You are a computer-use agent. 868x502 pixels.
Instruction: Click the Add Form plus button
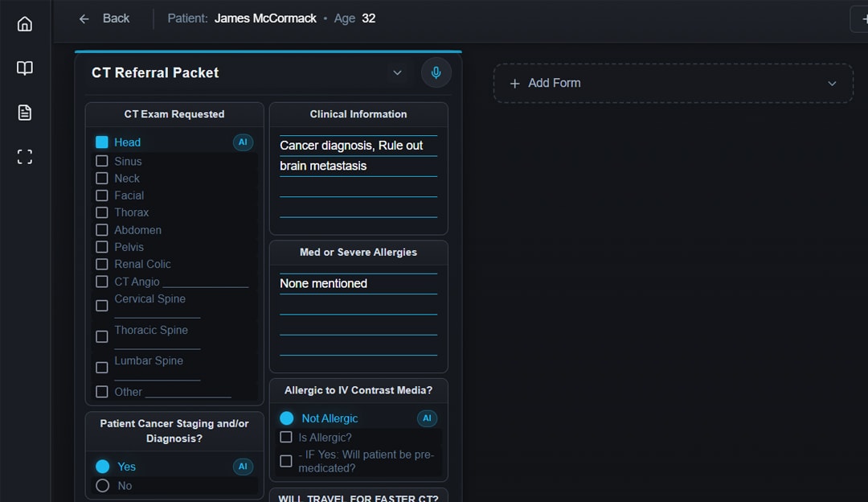(514, 83)
